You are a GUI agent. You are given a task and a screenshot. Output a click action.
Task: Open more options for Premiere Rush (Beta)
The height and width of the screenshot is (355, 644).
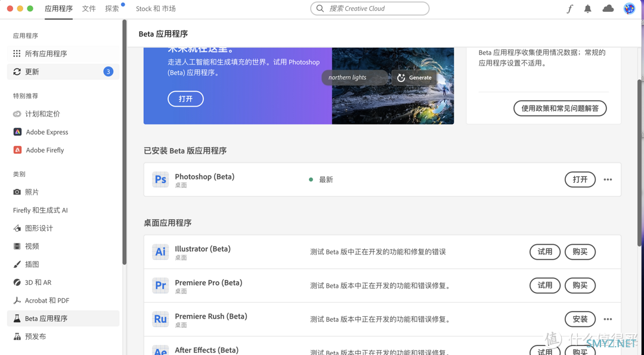608,319
